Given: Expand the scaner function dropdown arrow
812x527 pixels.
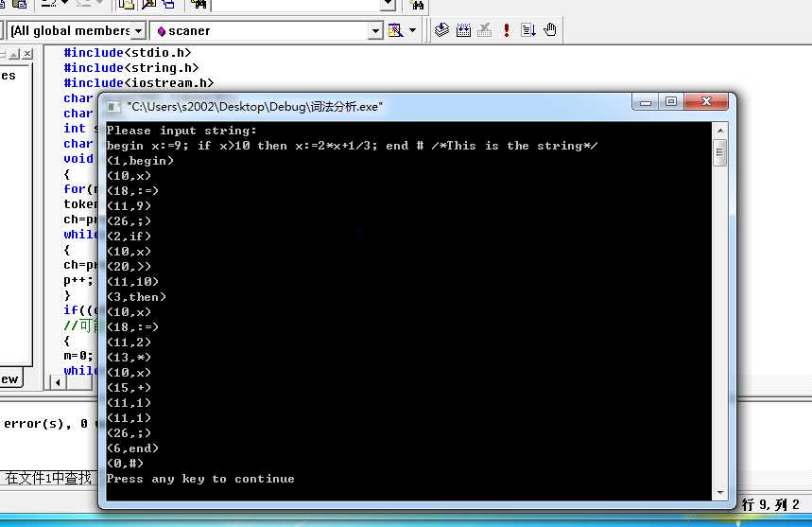Looking at the screenshot, I should point(375,31).
